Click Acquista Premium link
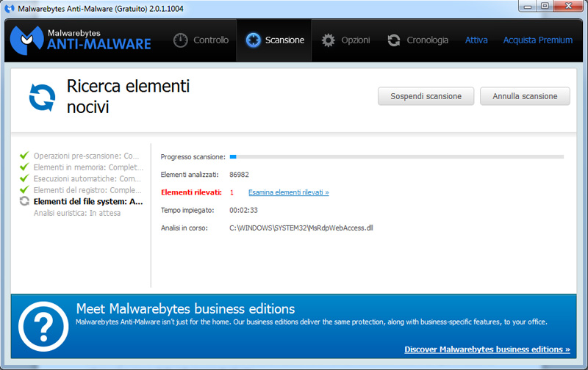 [x=538, y=40]
